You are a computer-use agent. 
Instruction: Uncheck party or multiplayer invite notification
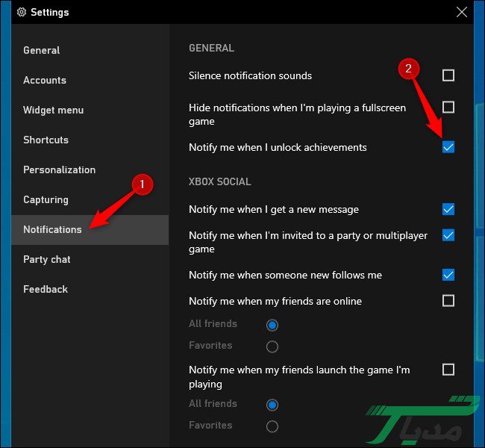(x=448, y=235)
